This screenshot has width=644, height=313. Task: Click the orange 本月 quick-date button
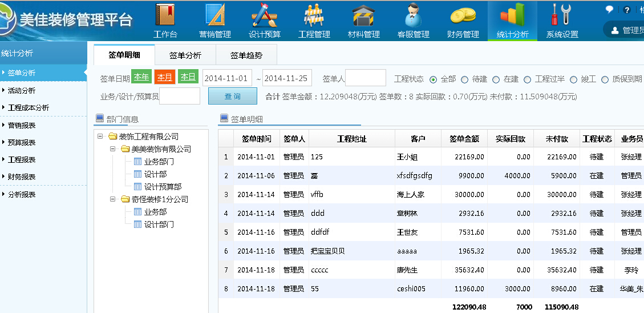(164, 77)
